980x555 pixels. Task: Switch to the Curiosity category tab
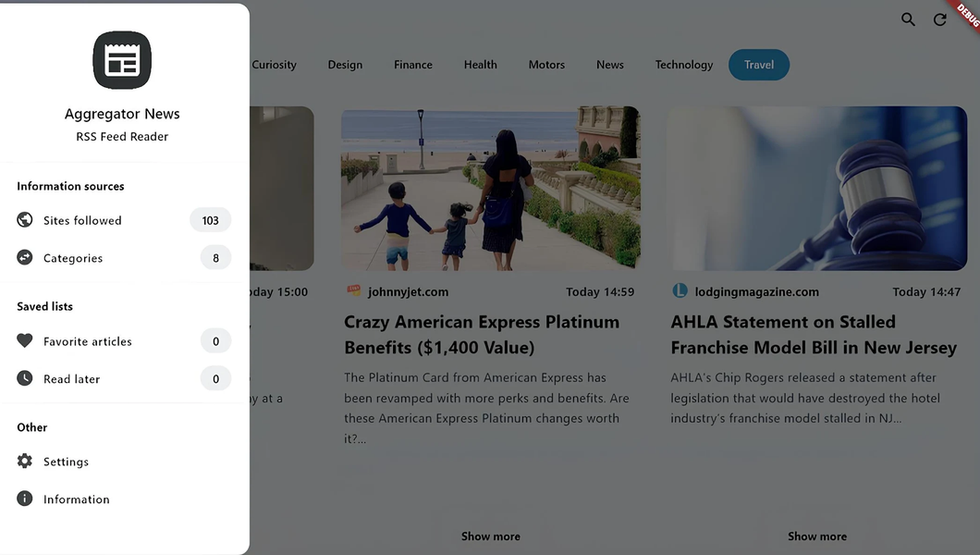tap(274, 65)
